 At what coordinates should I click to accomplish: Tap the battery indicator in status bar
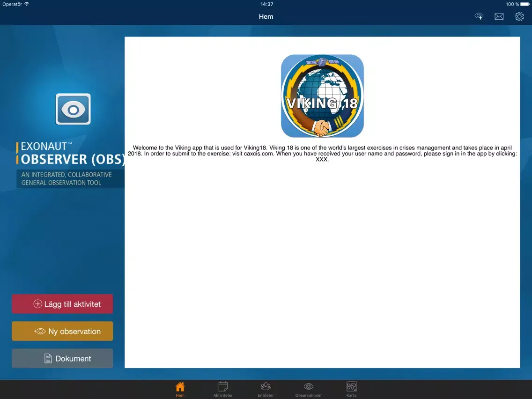[x=525, y=4]
